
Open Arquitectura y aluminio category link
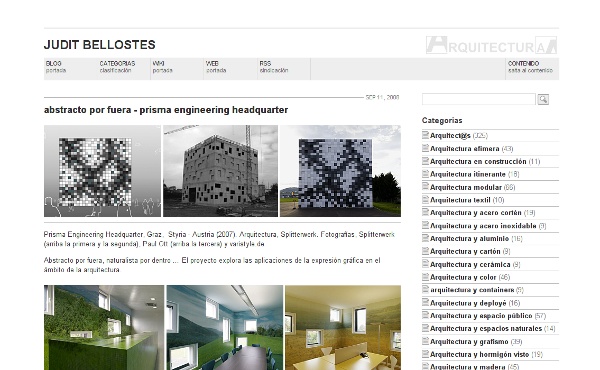point(469,238)
